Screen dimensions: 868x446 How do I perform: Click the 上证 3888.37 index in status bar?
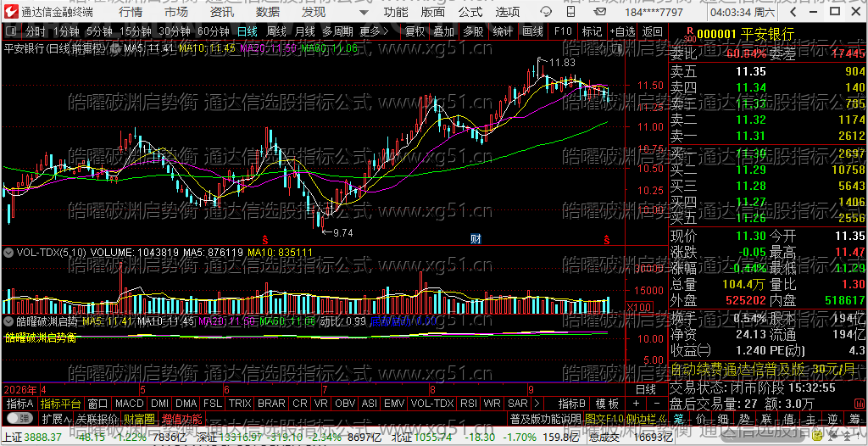(x=33, y=437)
